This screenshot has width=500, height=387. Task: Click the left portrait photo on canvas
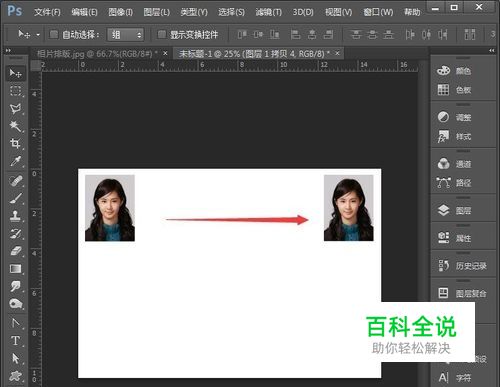(110, 208)
